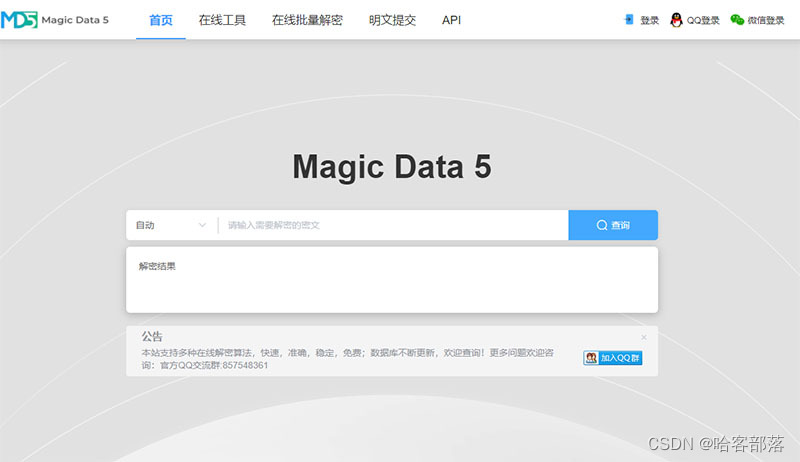The width and height of the screenshot is (800, 462).
Task: Click the dropdown chevron next to 自动
Action: [202, 225]
